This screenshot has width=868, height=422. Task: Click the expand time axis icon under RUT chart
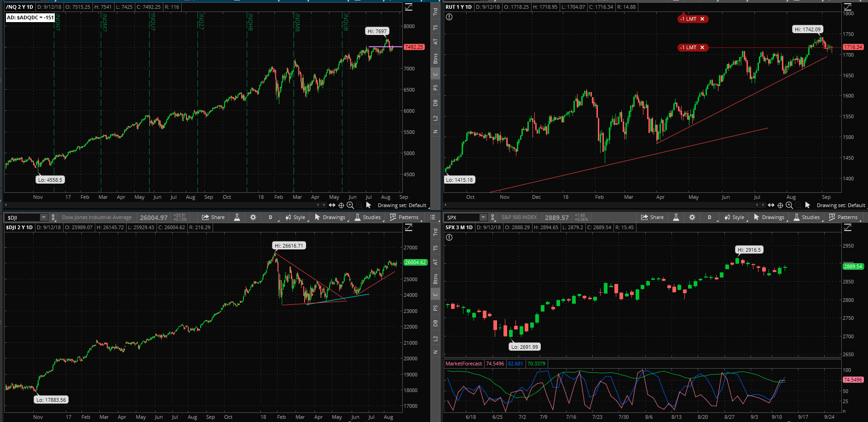[771, 205]
